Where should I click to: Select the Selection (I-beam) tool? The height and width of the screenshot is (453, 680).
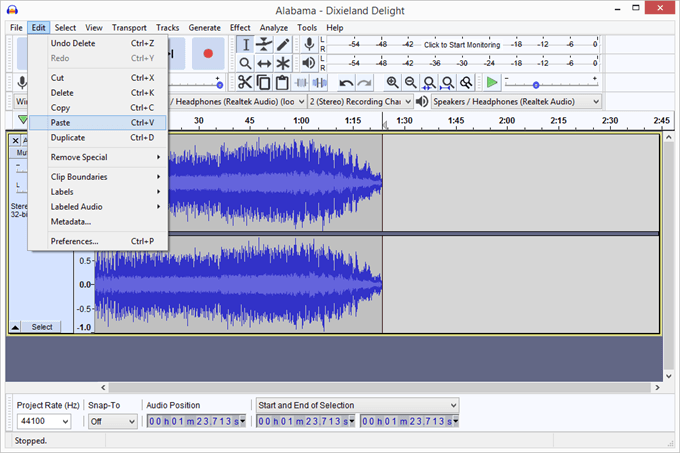tap(245, 45)
